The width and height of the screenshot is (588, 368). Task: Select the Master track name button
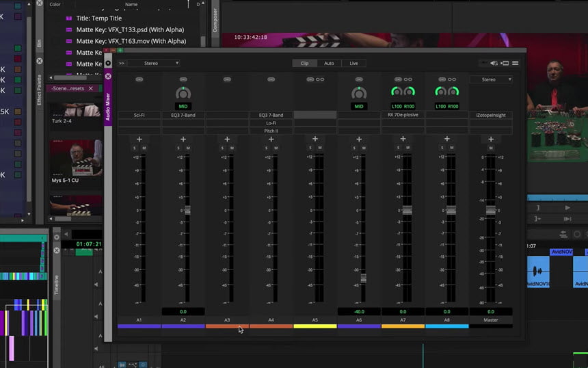click(x=491, y=320)
